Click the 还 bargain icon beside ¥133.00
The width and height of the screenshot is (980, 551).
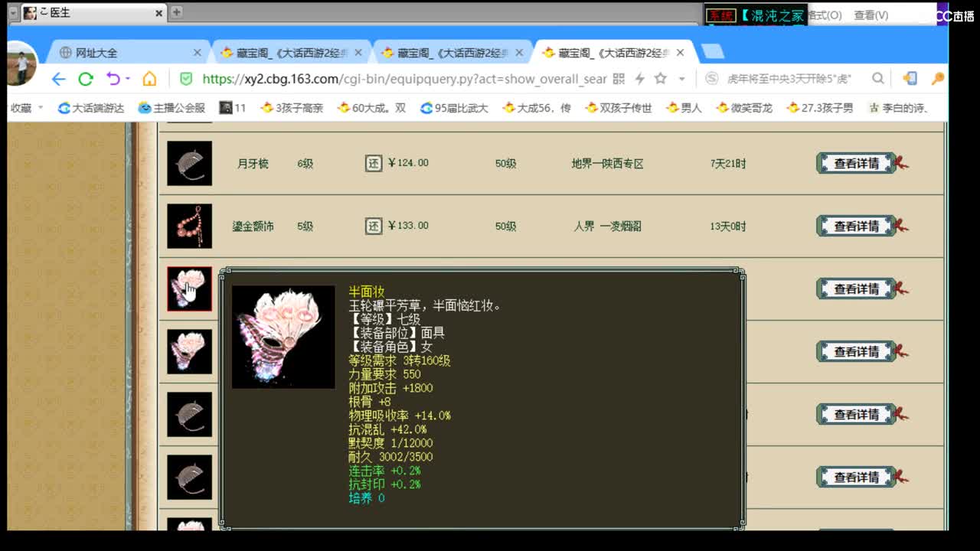tap(373, 226)
